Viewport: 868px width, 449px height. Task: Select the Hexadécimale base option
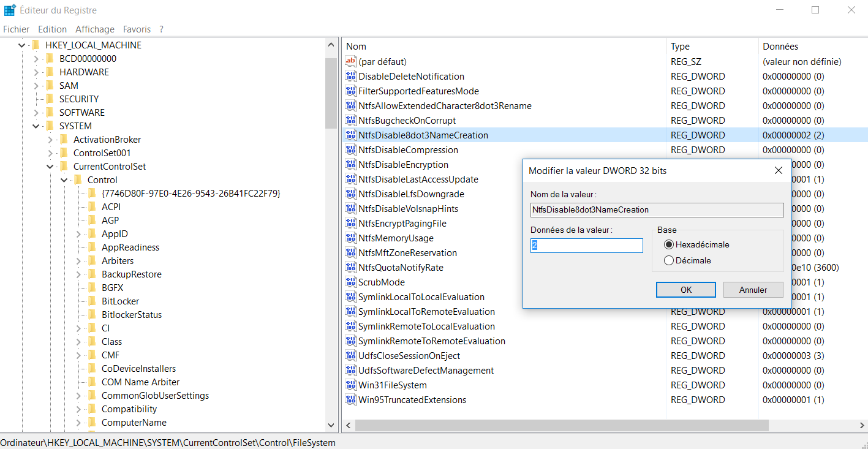(x=669, y=244)
